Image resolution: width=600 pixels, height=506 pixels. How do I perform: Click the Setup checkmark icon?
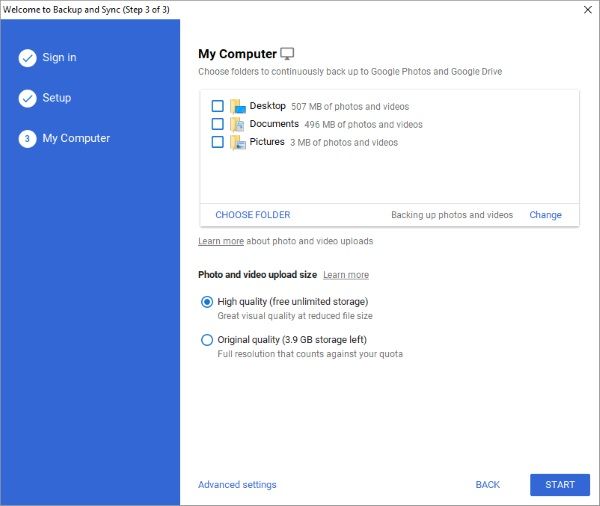tap(27, 98)
